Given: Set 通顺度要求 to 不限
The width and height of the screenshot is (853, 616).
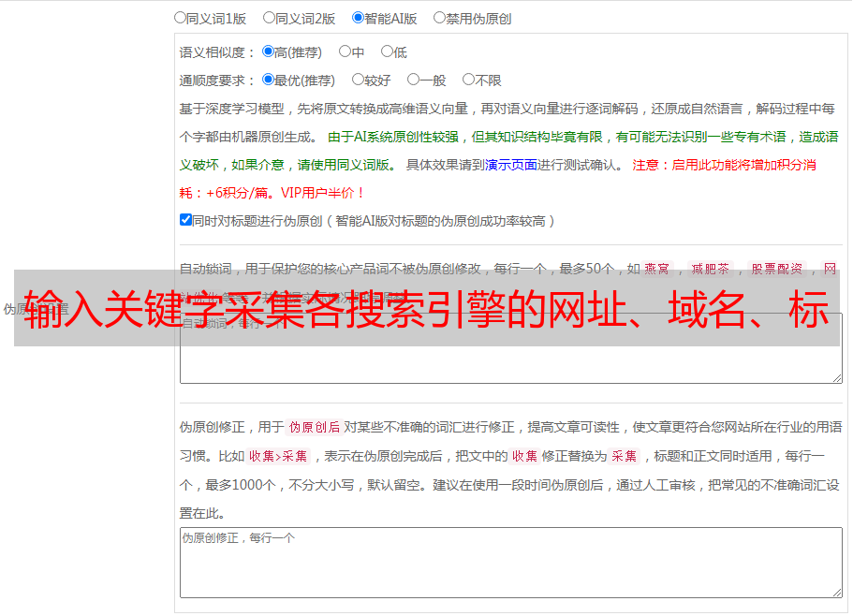Looking at the screenshot, I should 468,80.
